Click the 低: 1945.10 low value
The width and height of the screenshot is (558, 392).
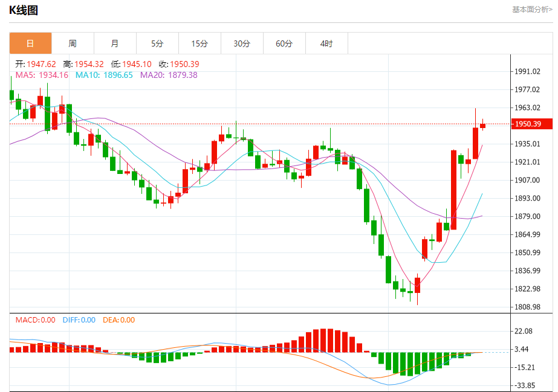tap(131, 64)
